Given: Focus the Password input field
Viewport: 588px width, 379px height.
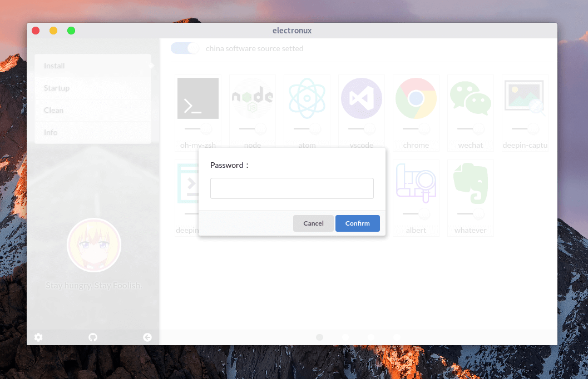Looking at the screenshot, I should pyautogui.click(x=291, y=188).
